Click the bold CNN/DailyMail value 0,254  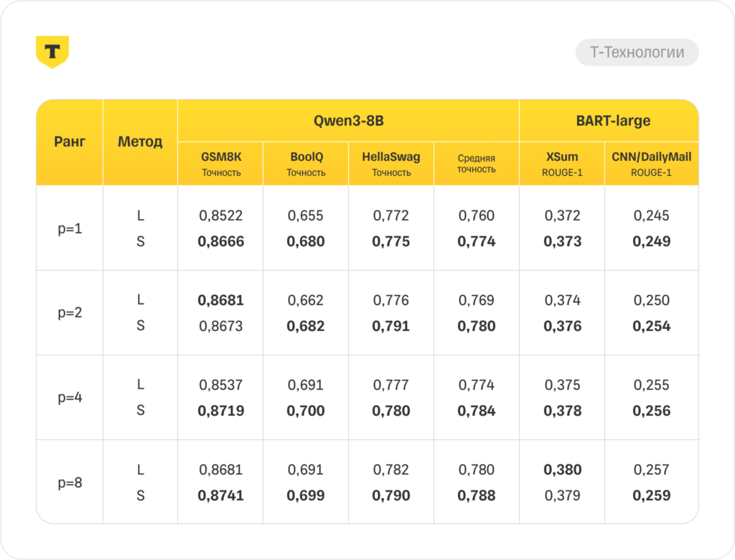(652, 326)
